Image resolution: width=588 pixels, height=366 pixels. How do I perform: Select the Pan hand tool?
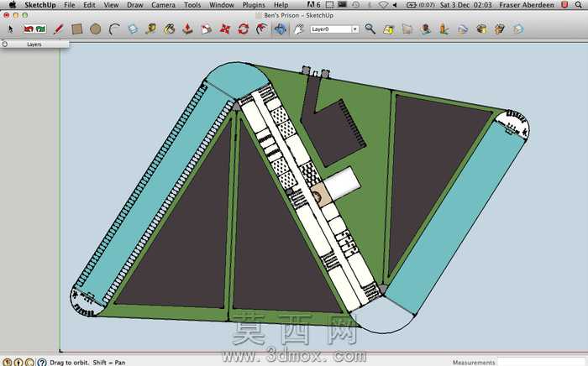(x=298, y=29)
